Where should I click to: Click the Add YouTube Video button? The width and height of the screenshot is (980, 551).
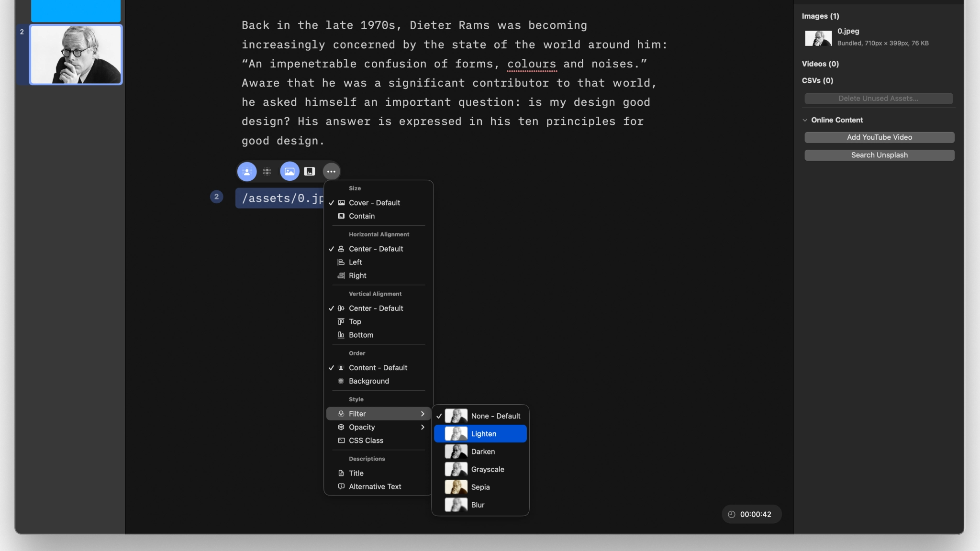[x=879, y=137]
